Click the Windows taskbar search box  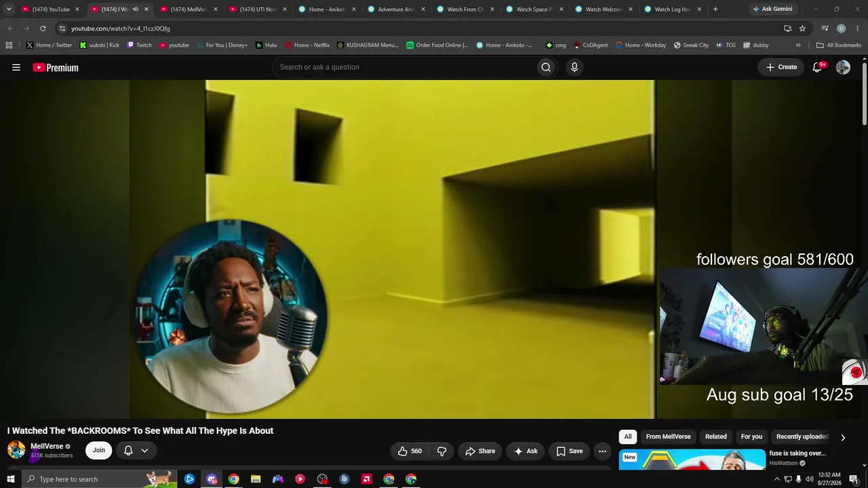point(100,479)
